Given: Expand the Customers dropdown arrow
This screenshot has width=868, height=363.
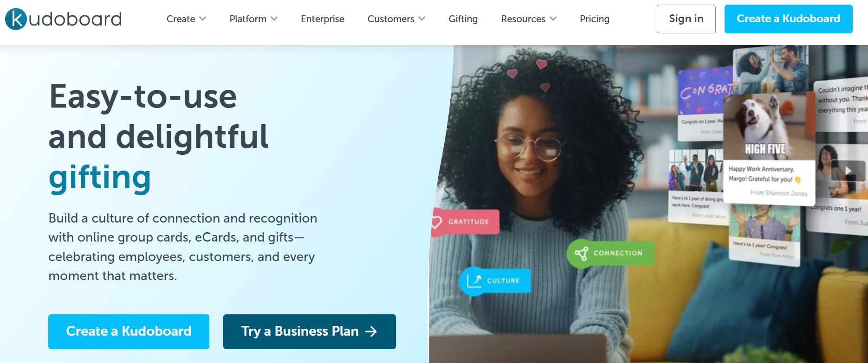Looking at the screenshot, I should (x=421, y=19).
